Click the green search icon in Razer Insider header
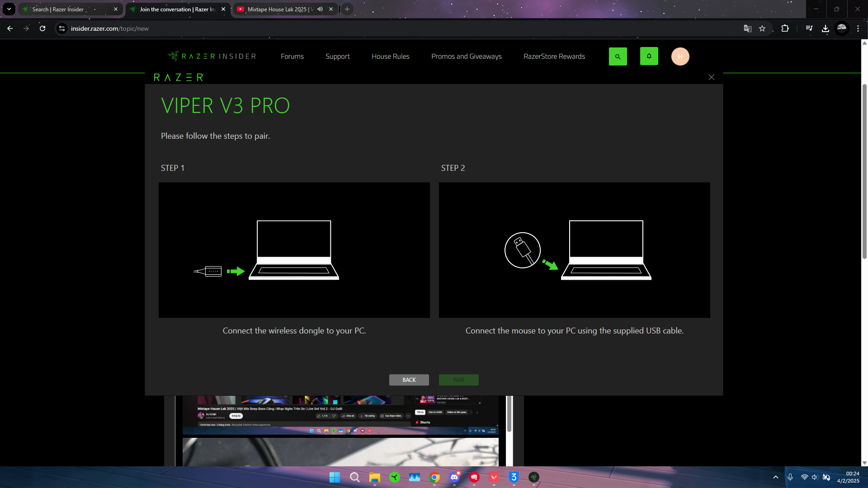This screenshot has height=488, width=868. click(618, 56)
